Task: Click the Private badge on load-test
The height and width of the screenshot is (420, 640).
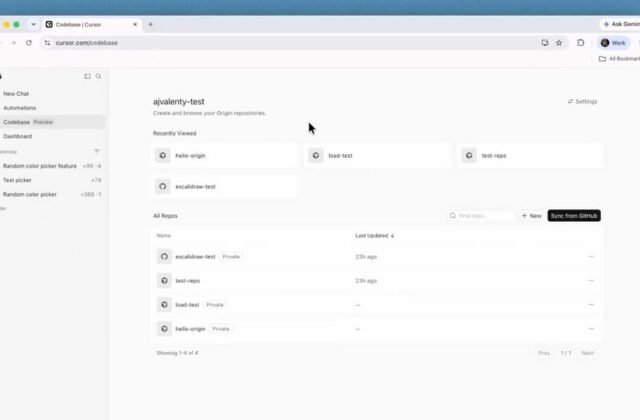Action: coord(215,305)
